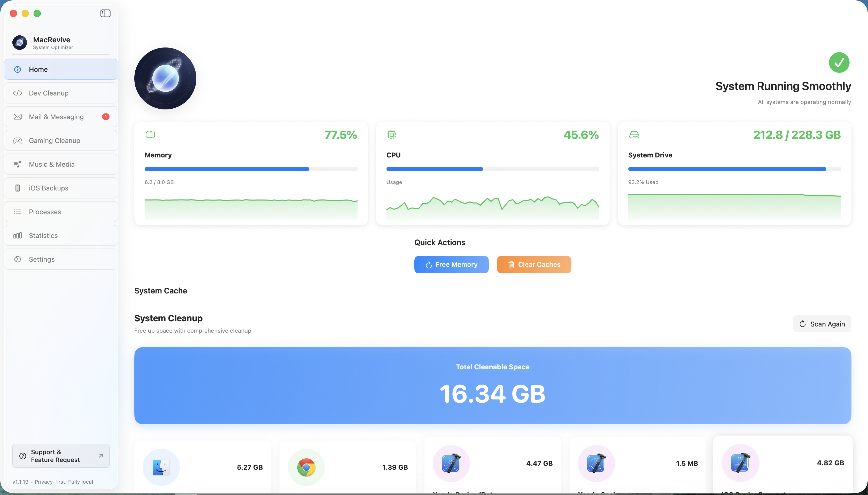868x495 pixels.
Task: Click the memory chip icon
Action: (x=150, y=135)
